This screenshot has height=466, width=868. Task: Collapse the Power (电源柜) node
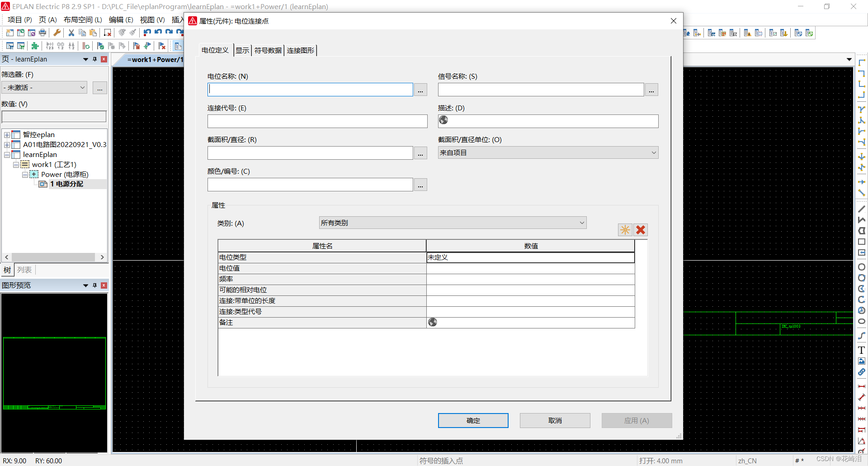tap(25, 175)
